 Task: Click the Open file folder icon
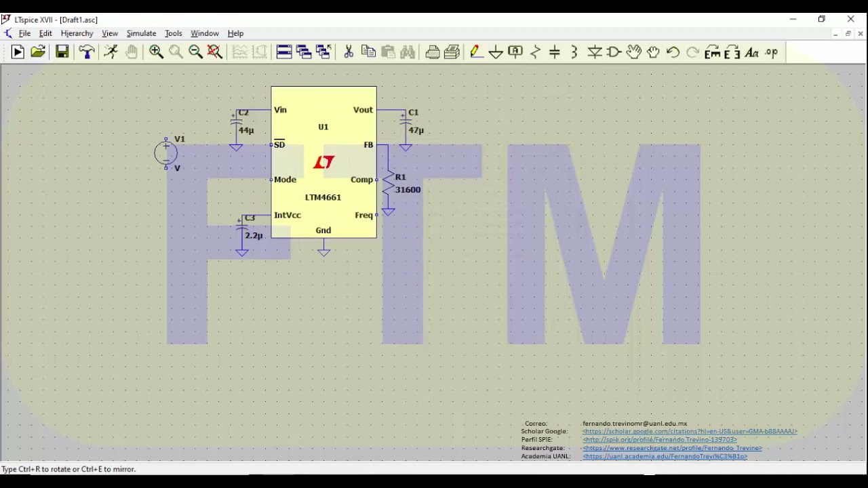[38, 52]
